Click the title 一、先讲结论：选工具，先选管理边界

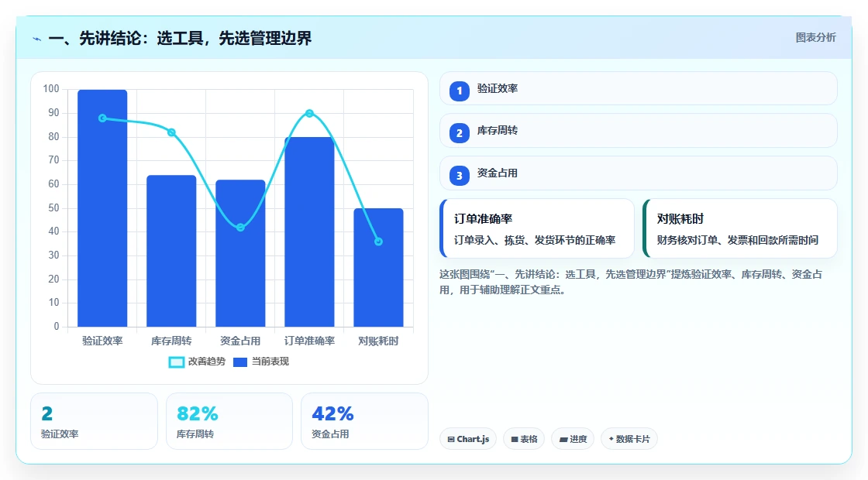[180, 38]
